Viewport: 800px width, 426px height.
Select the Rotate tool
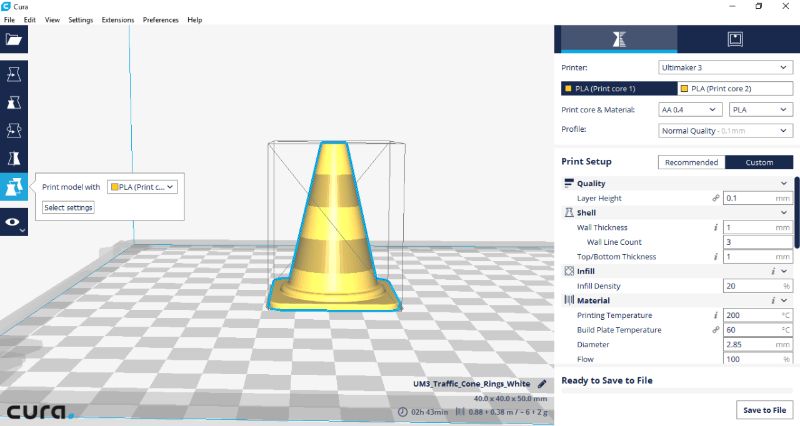pyautogui.click(x=14, y=131)
